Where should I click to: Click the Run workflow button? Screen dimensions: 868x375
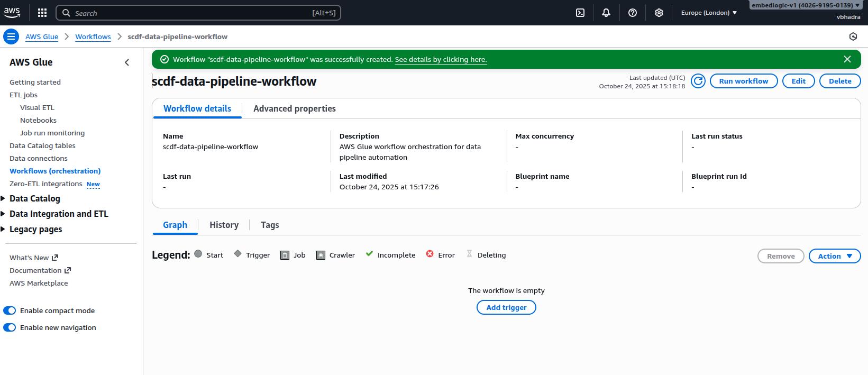point(743,81)
